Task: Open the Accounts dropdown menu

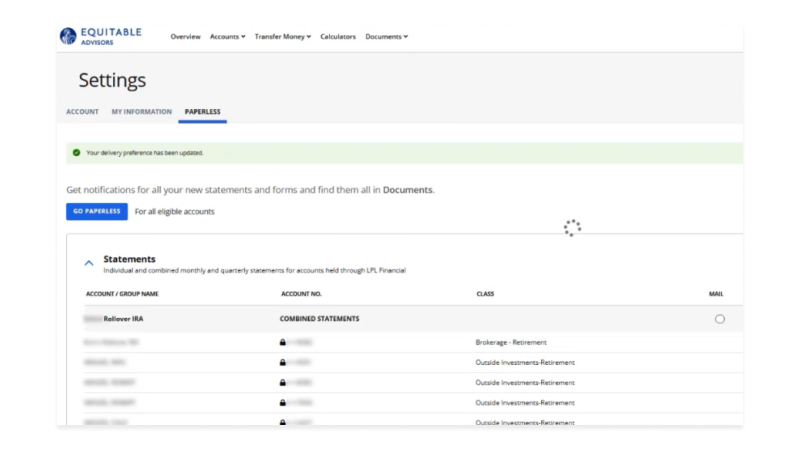Action: tap(228, 37)
